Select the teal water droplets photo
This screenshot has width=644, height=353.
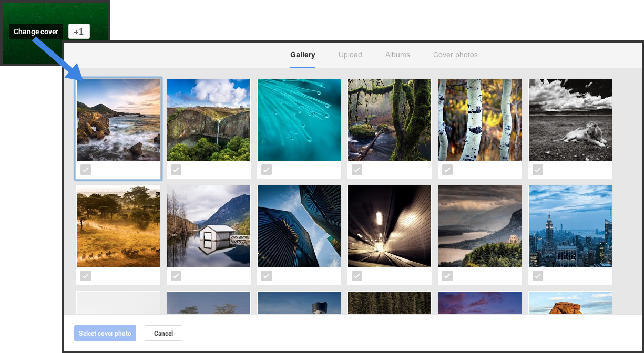coord(299,120)
